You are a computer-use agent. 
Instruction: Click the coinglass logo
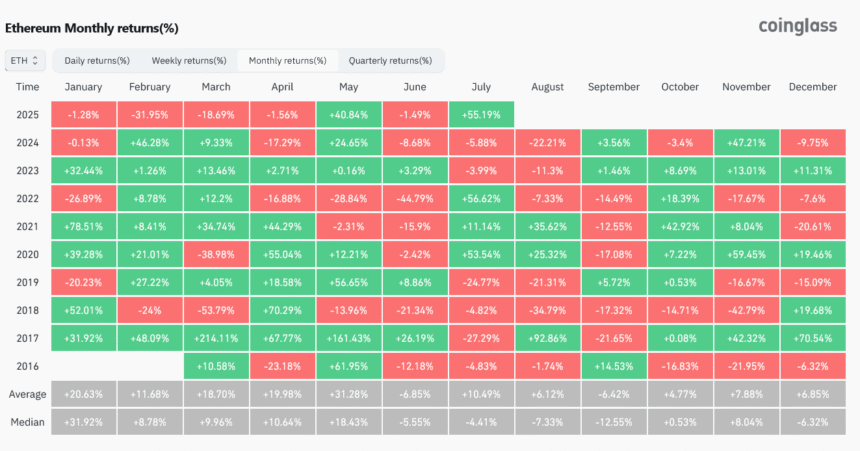pos(796,26)
